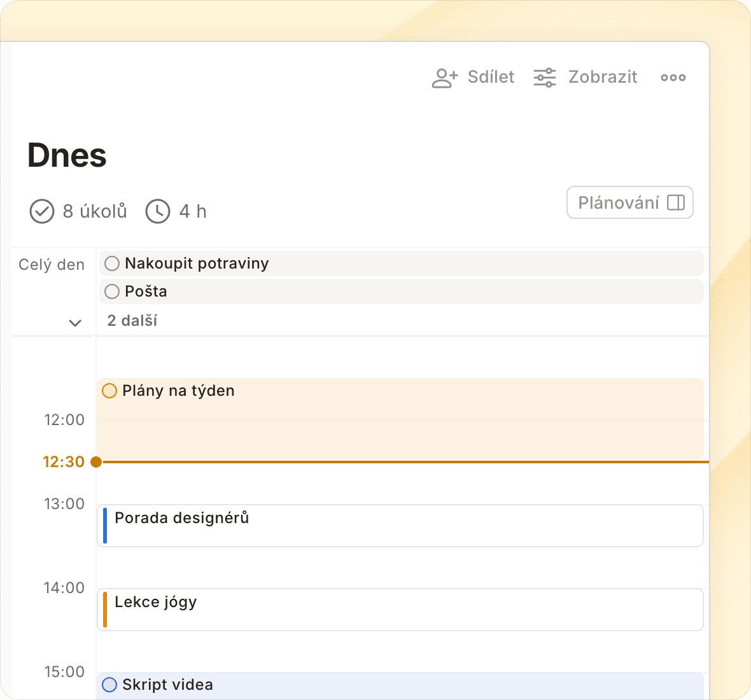Click the checkmark icon next to 8 úkolů
Viewport: 751px width, 700px height.
click(42, 211)
